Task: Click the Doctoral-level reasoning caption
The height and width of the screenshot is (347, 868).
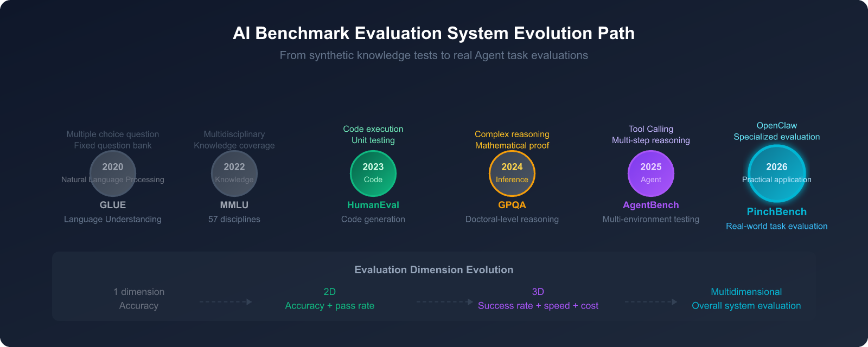Action: pyautogui.click(x=512, y=219)
